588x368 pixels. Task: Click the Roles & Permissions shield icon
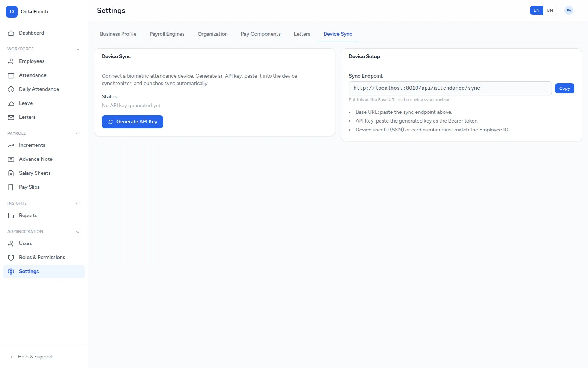pyautogui.click(x=11, y=258)
